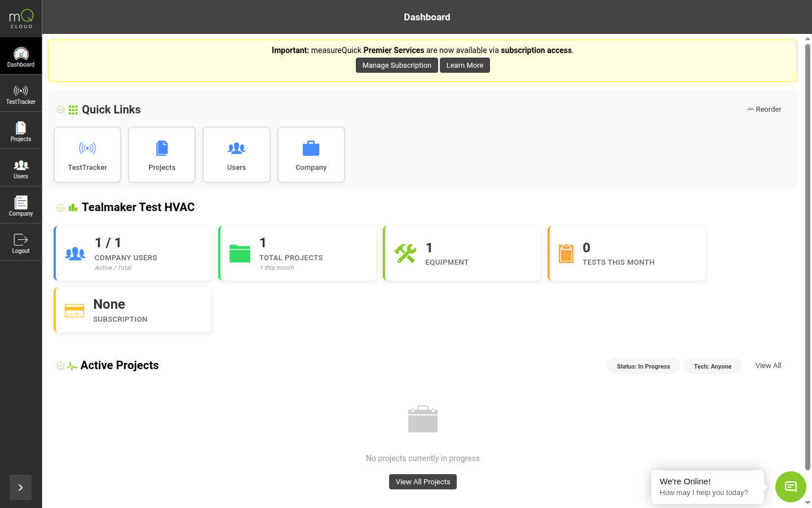Open the live chat widget
The width and height of the screenshot is (812, 508).
[x=790, y=487]
